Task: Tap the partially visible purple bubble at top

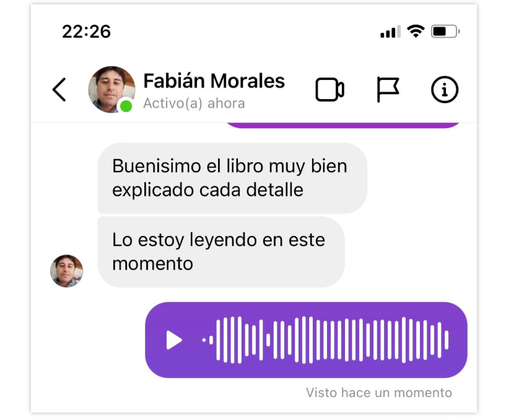Action: pos(343,125)
